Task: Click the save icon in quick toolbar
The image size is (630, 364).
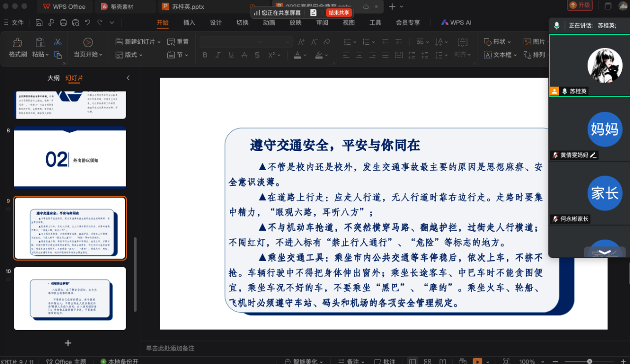Action: 39,23
